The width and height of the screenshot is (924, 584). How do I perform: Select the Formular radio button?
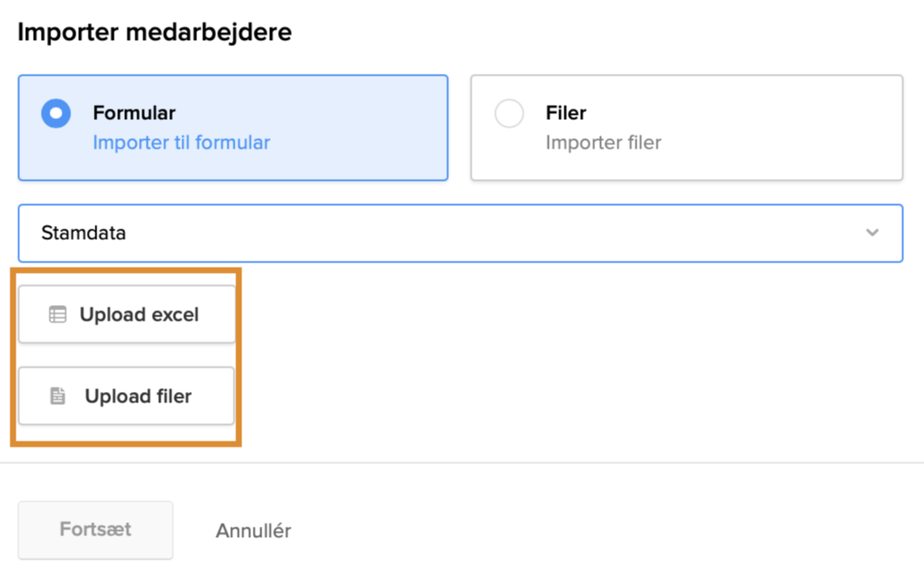[56, 113]
